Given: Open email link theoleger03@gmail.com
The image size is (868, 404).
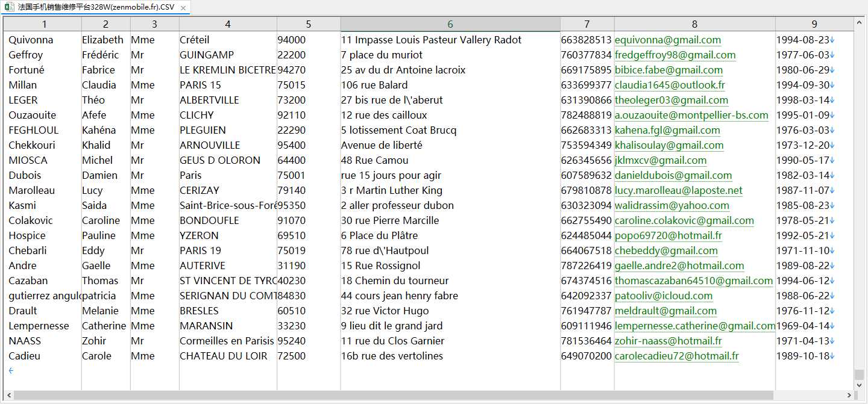Looking at the screenshot, I should click(671, 100).
